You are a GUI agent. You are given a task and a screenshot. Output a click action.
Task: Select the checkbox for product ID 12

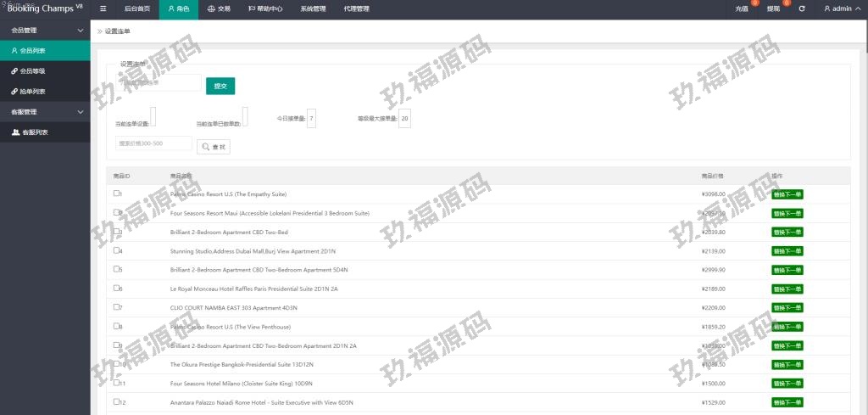point(116,401)
